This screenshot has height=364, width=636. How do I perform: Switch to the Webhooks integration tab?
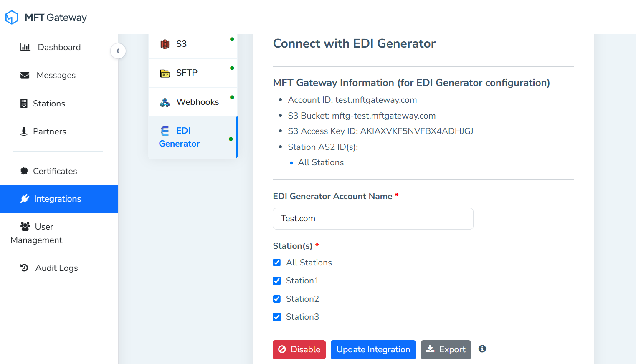[x=193, y=102]
